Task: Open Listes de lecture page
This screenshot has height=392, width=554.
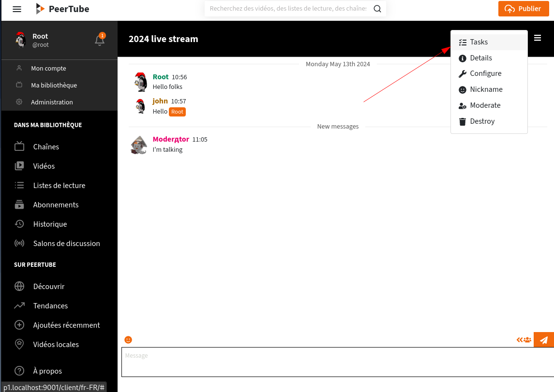Action: click(59, 185)
